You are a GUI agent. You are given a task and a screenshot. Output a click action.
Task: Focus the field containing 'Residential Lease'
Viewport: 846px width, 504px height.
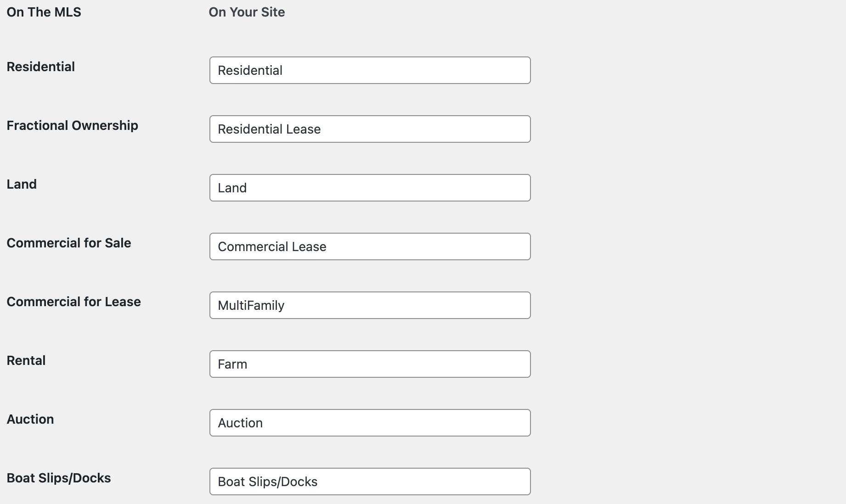[370, 129]
